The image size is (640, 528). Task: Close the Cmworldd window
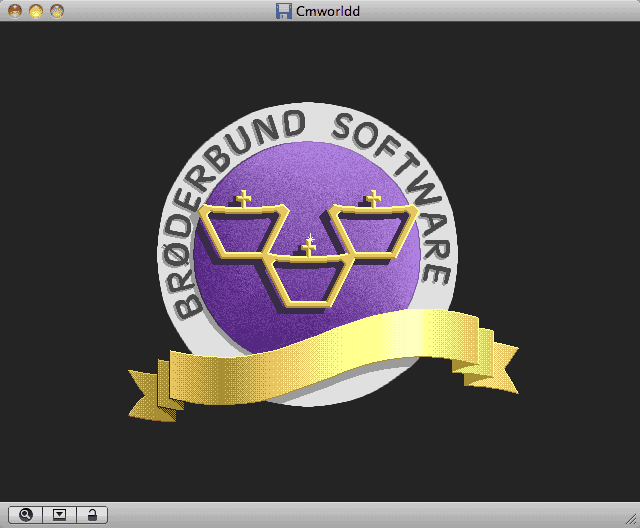pos(15,11)
